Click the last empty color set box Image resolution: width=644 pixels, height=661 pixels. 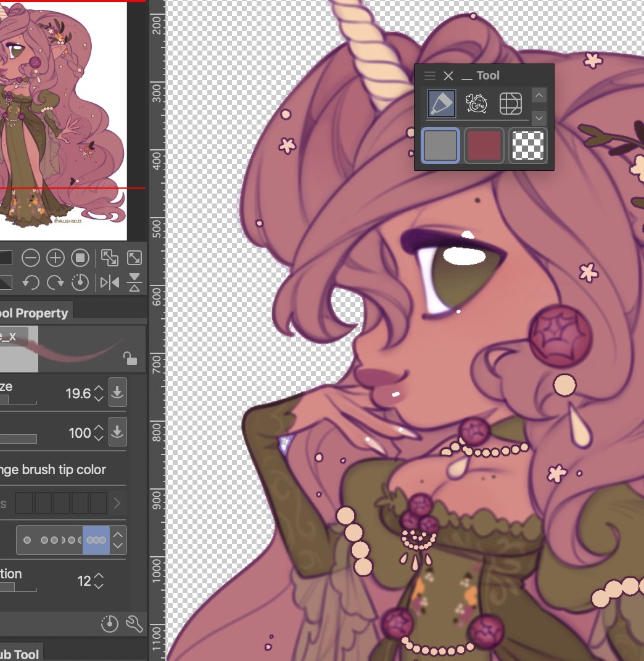click(x=99, y=503)
